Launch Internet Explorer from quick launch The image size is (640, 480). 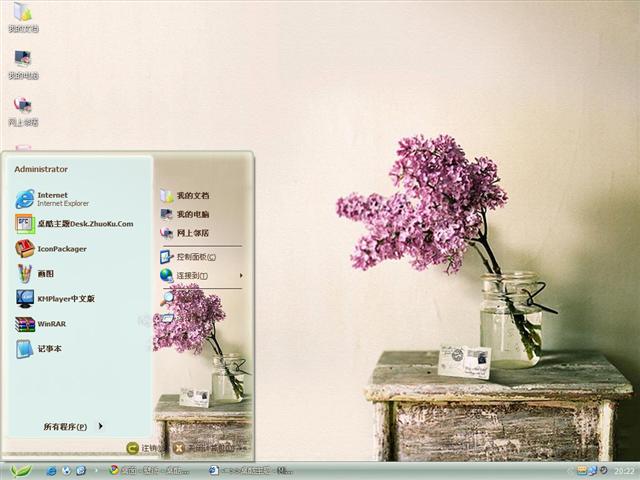[51, 471]
